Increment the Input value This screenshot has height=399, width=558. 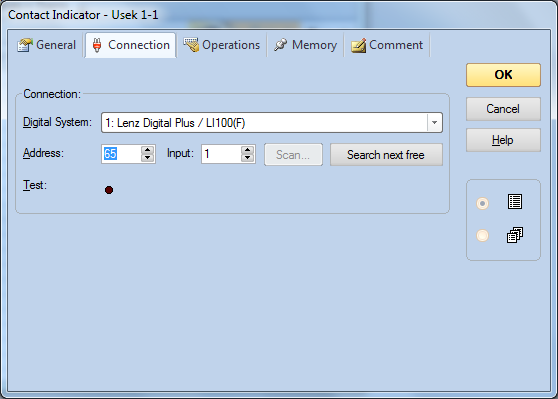click(x=247, y=150)
